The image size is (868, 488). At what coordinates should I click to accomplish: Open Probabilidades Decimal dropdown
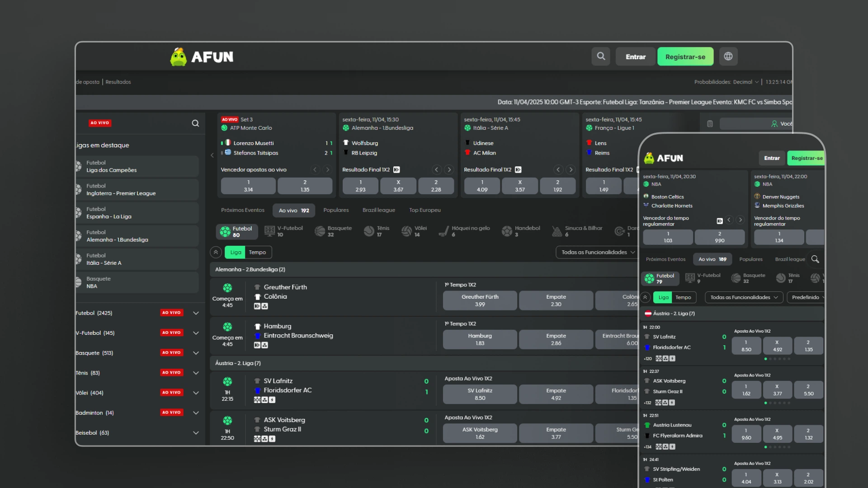(x=726, y=82)
